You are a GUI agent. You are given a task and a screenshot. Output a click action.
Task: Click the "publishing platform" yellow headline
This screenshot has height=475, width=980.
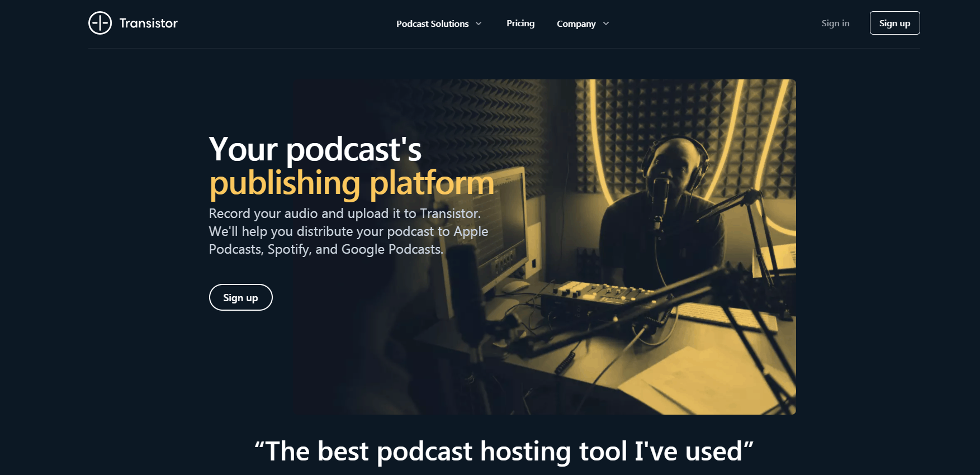tap(352, 183)
